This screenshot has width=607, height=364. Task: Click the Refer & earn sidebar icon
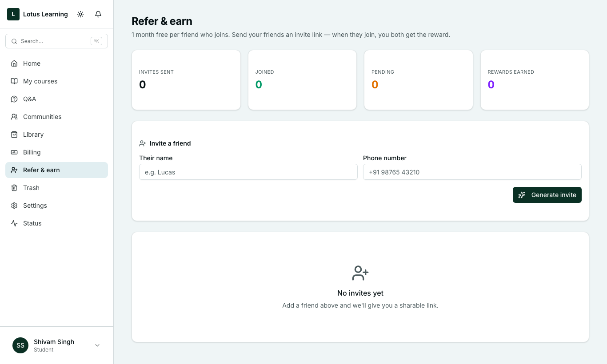(x=14, y=170)
